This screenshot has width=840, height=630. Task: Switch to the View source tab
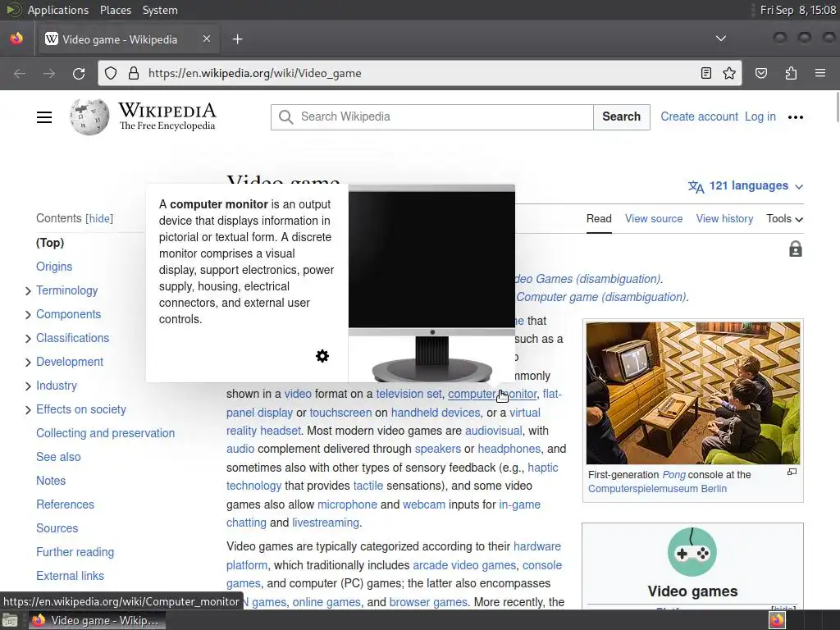(x=654, y=218)
